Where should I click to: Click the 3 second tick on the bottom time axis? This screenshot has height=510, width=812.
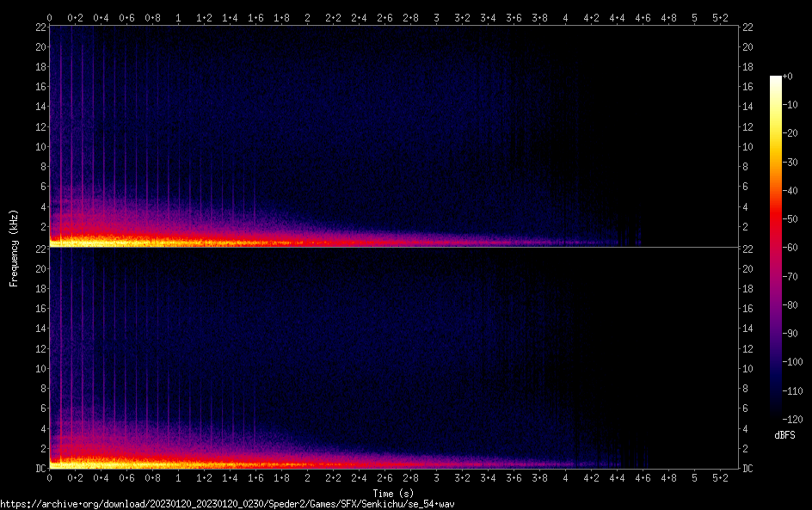click(436, 477)
